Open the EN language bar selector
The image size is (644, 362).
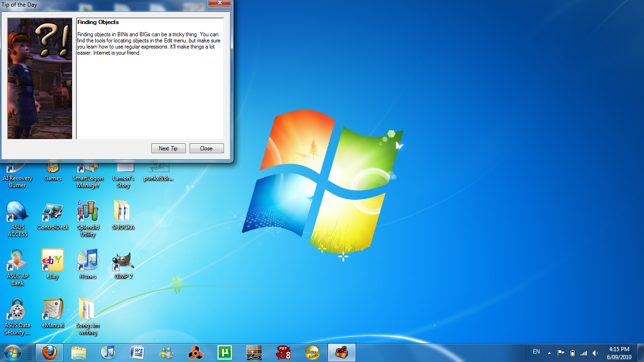coord(536,352)
